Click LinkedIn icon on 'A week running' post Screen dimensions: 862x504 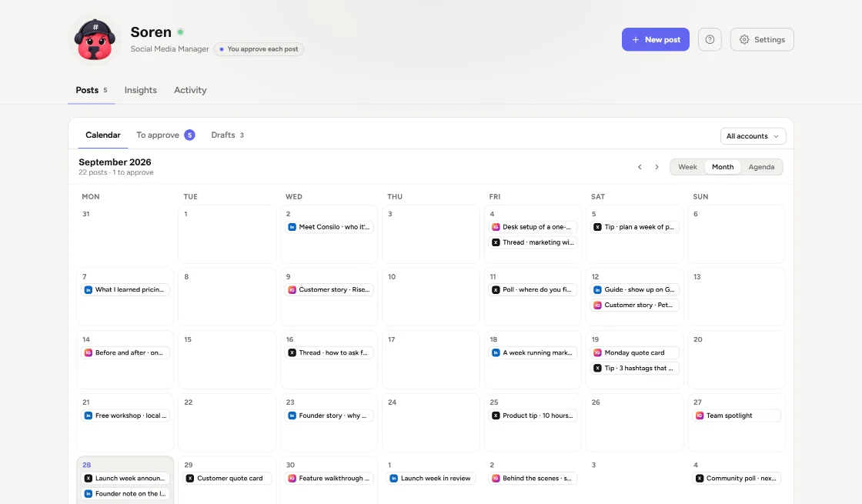pos(496,353)
